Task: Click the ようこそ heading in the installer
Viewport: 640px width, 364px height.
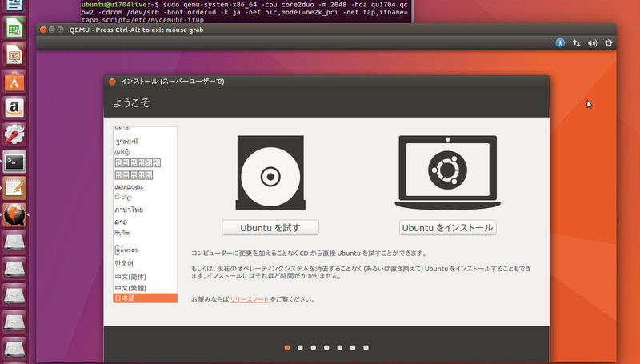Action: coord(131,103)
